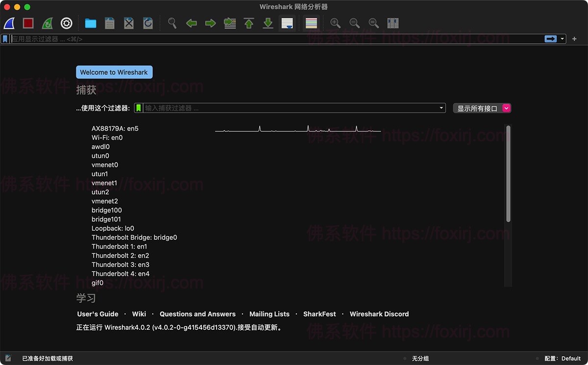
Task: Click the blue shark fin to start capture
Action: [x=9, y=23]
